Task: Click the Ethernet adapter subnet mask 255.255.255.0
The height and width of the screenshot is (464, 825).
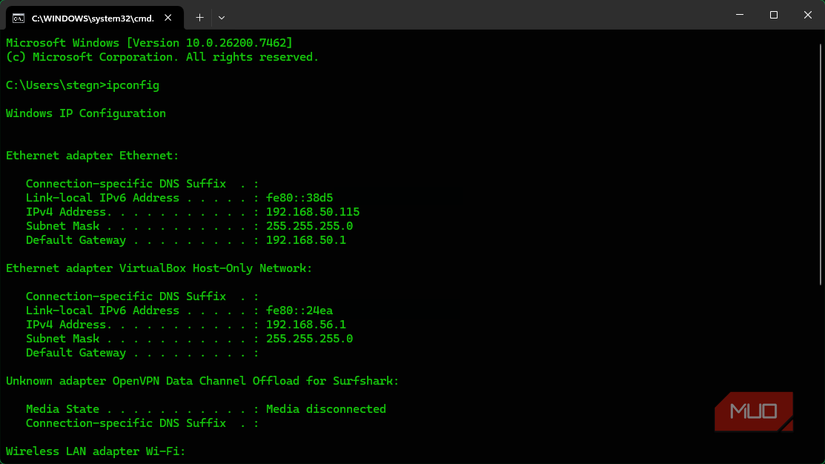Action: (x=309, y=226)
